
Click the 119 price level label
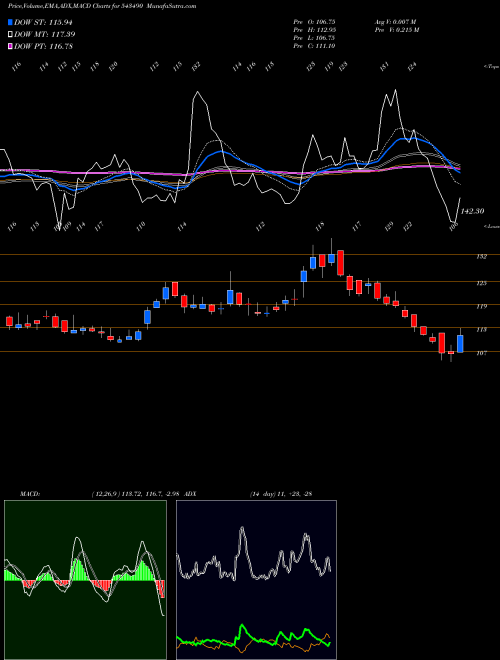click(x=481, y=306)
